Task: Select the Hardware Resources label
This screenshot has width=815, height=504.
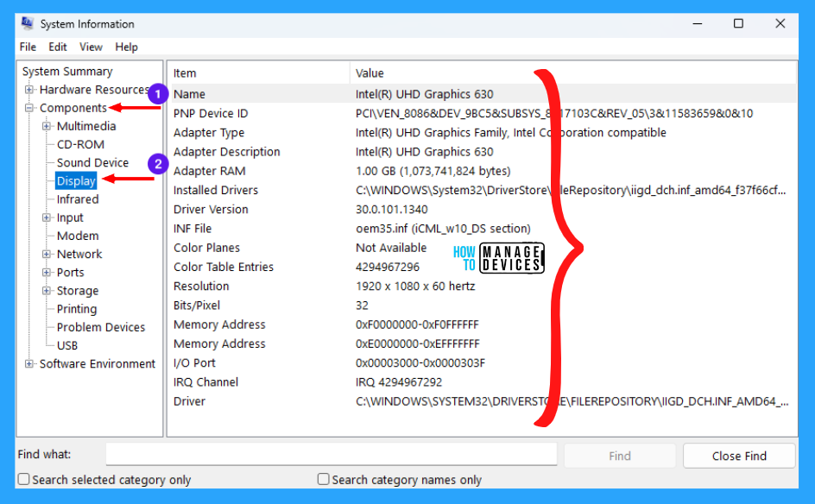Action: 93,90
